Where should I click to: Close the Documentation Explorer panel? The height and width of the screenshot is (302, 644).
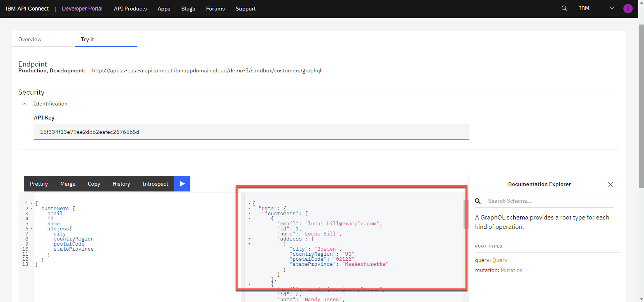610,184
